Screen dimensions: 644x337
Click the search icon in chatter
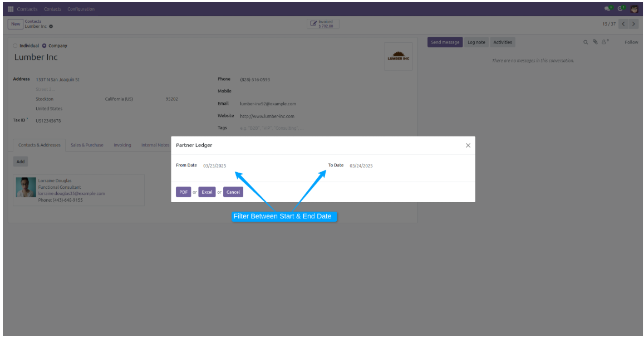[x=586, y=42]
